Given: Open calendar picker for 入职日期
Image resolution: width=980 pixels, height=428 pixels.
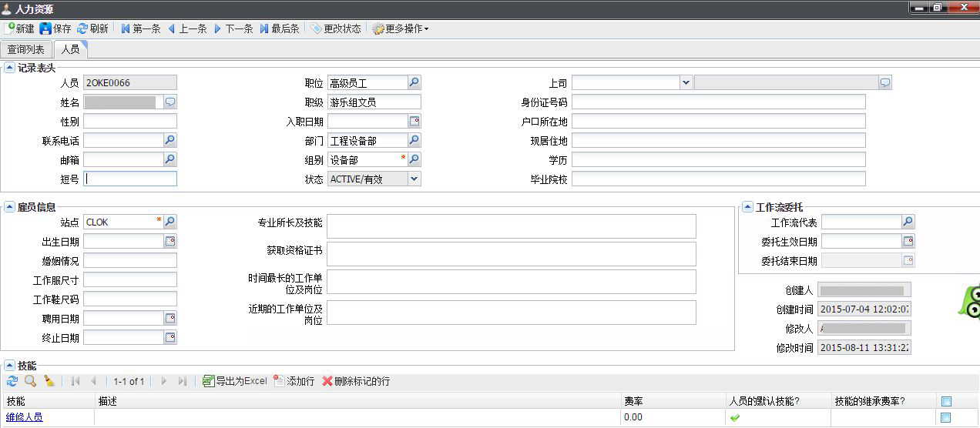Looking at the screenshot, I should 414,121.
